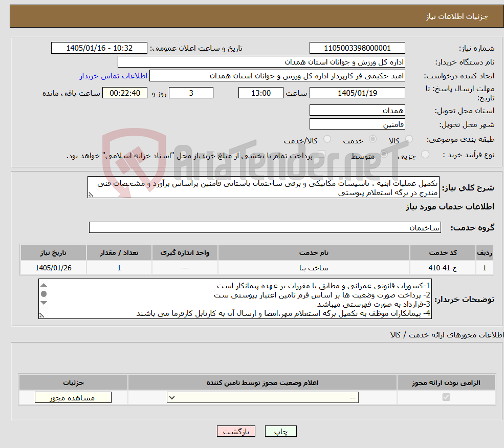Click the نام خدمت column header
Screen dimensions: 504x448
coord(314,253)
